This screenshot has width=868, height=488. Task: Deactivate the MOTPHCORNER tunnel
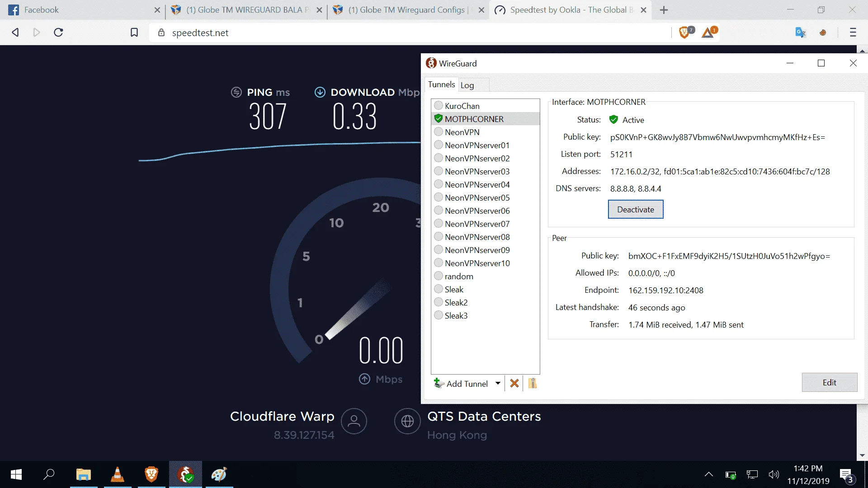pos(636,209)
